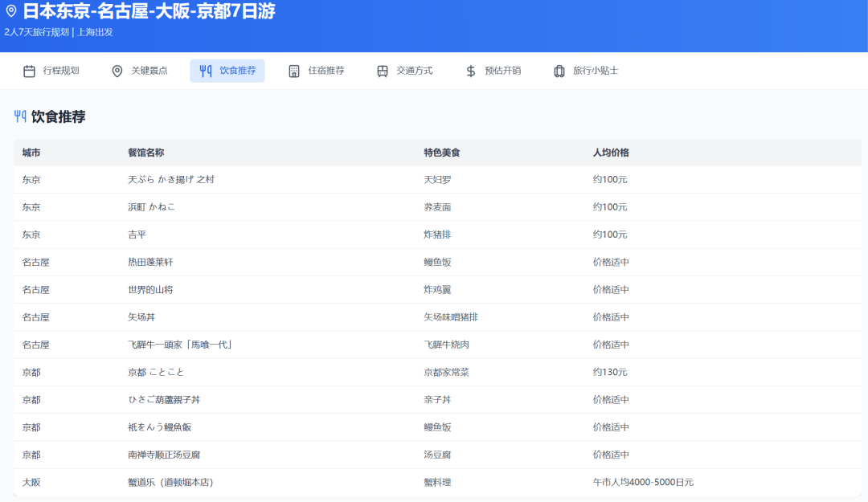Click the 汤豆腐 specialty cell
The image size is (868, 502).
pyautogui.click(x=437, y=455)
